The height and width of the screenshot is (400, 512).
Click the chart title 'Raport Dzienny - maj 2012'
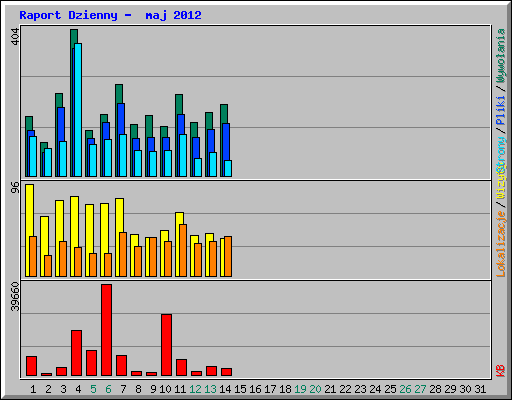pyautogui.click(x=110, y=15)
